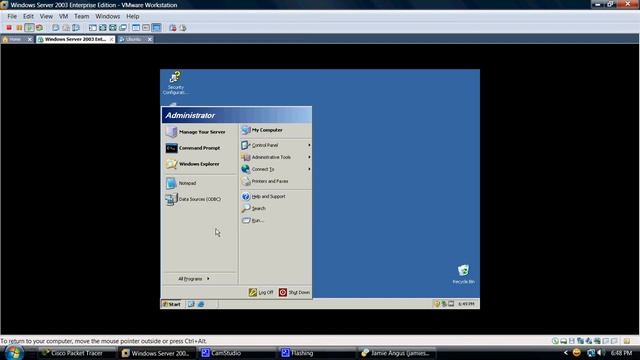The image size is (640, 360).
Task: Open the Help menu
Action: (133, 16)
